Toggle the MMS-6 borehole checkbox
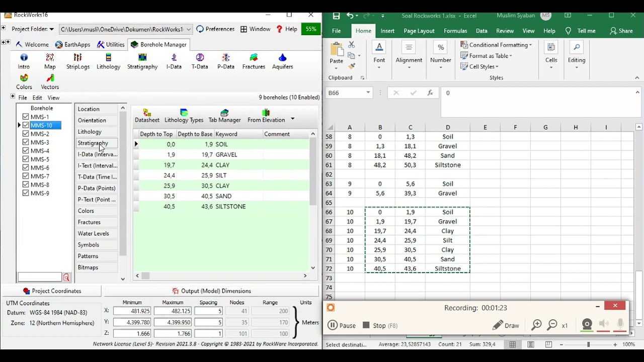 (x=26, y=168)
